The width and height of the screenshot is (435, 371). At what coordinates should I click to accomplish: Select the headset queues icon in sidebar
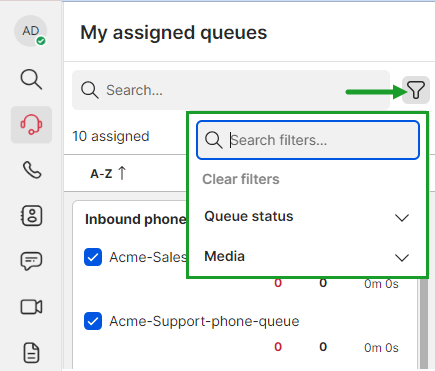click(x=31, y=125)
